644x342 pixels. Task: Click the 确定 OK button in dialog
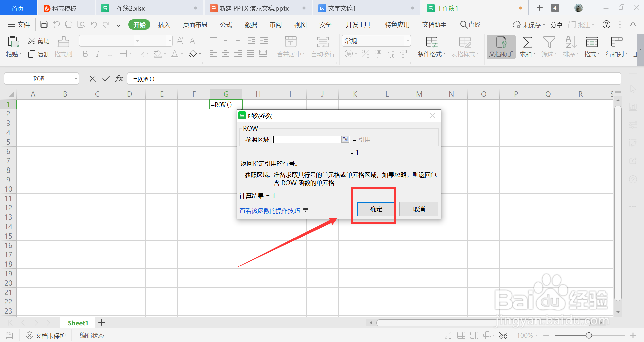pos(376,209)
